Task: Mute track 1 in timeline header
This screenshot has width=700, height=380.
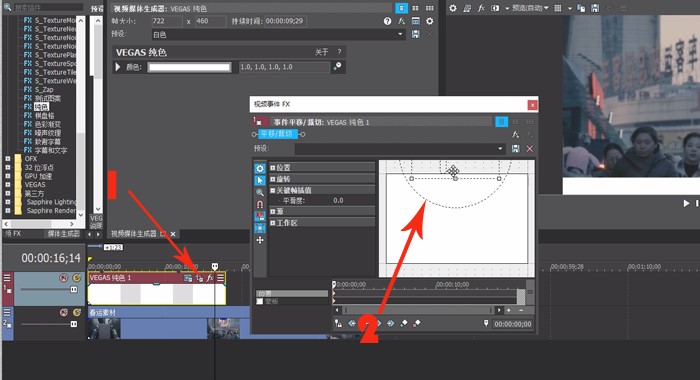Action: (64, 278)
